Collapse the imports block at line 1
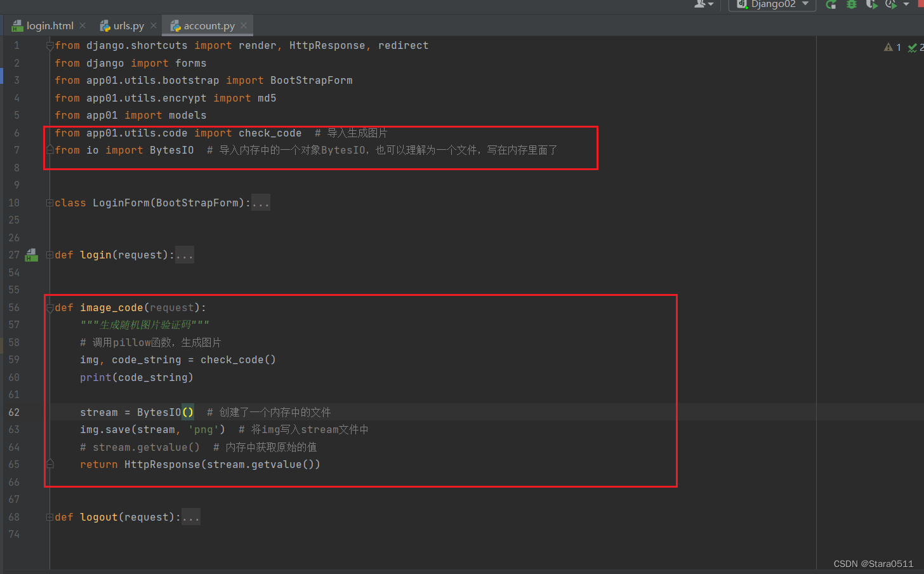 [x=49, y=46]
